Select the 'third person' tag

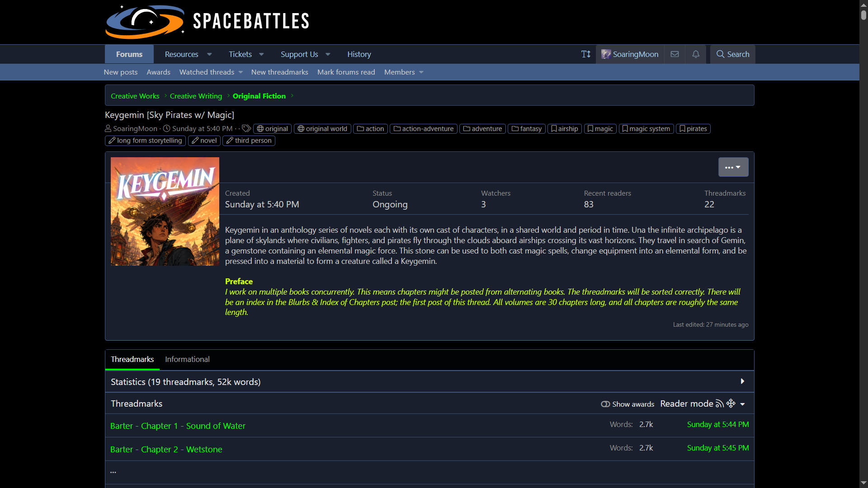tap(249, 141)
